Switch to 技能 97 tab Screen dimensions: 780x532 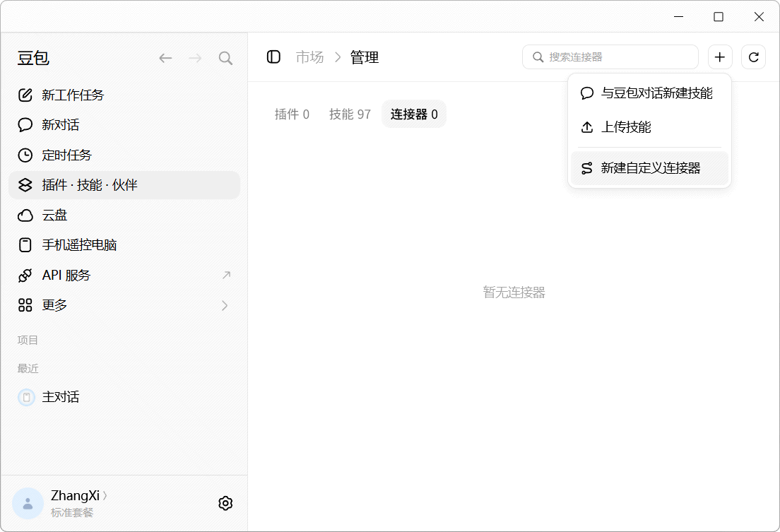[350, 114]
